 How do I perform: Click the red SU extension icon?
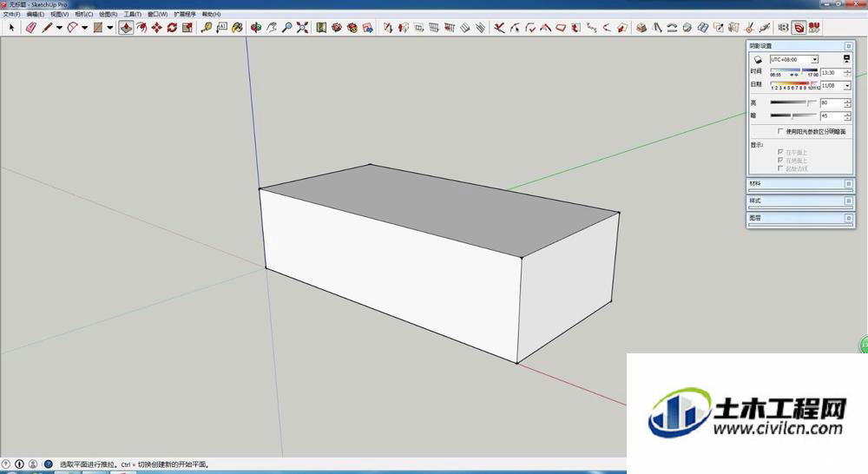point(814,27)
